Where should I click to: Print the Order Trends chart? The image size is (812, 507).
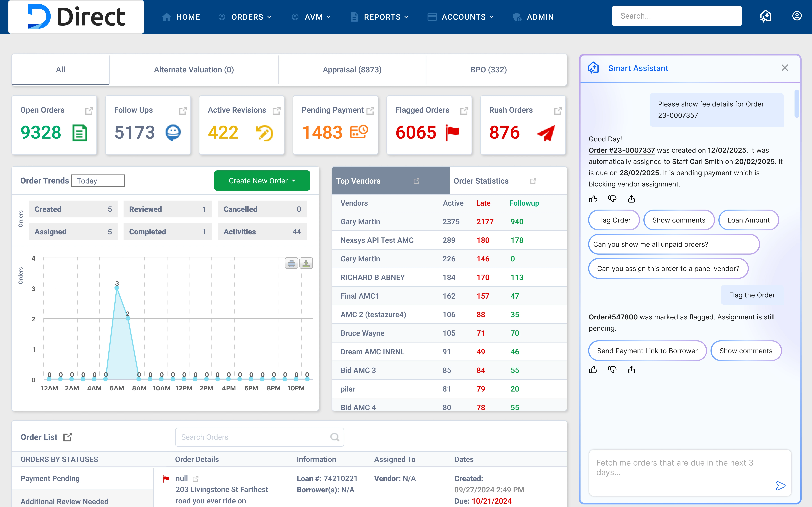point(291,263)
